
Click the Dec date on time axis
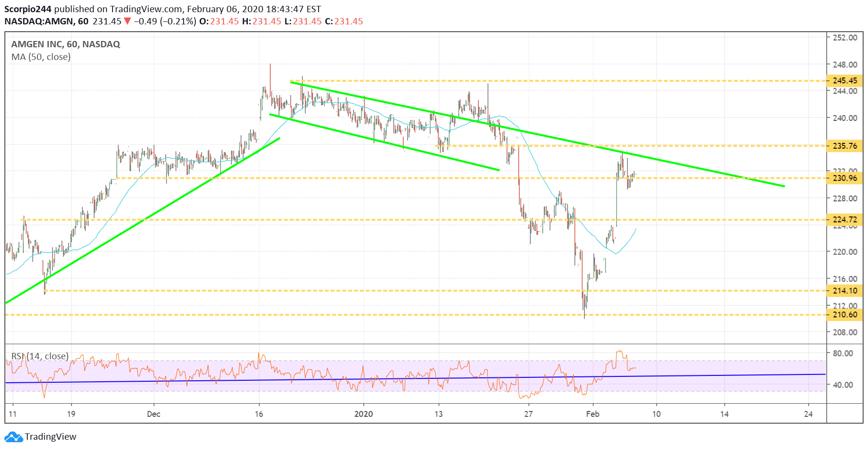point(153,414)
